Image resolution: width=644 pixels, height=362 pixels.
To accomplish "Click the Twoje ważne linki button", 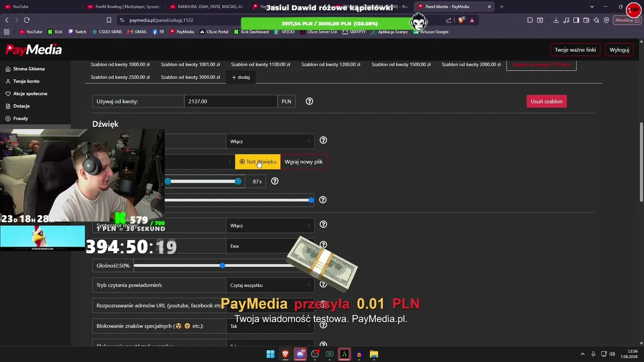I will [575, 50].
